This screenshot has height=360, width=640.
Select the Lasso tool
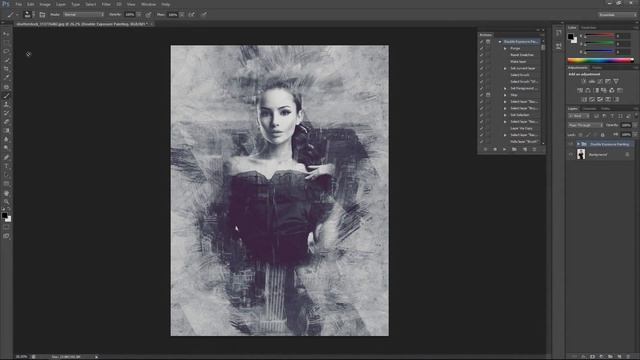(6, 51)
